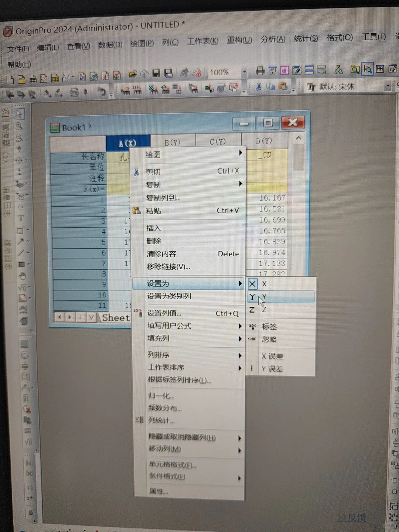Click the Copy icon beside scissors
This screenshot has height=532, width=399.
[271, 86]
